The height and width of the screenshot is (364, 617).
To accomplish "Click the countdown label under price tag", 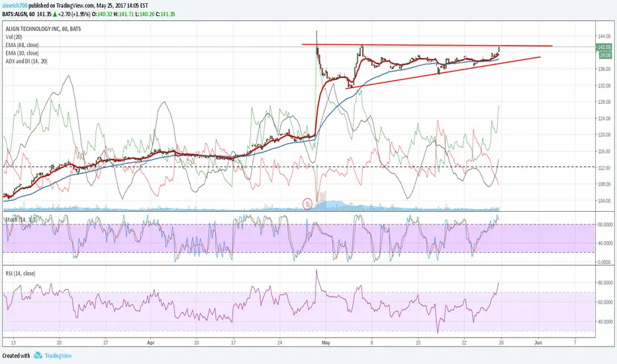I will tap(604, 56).
